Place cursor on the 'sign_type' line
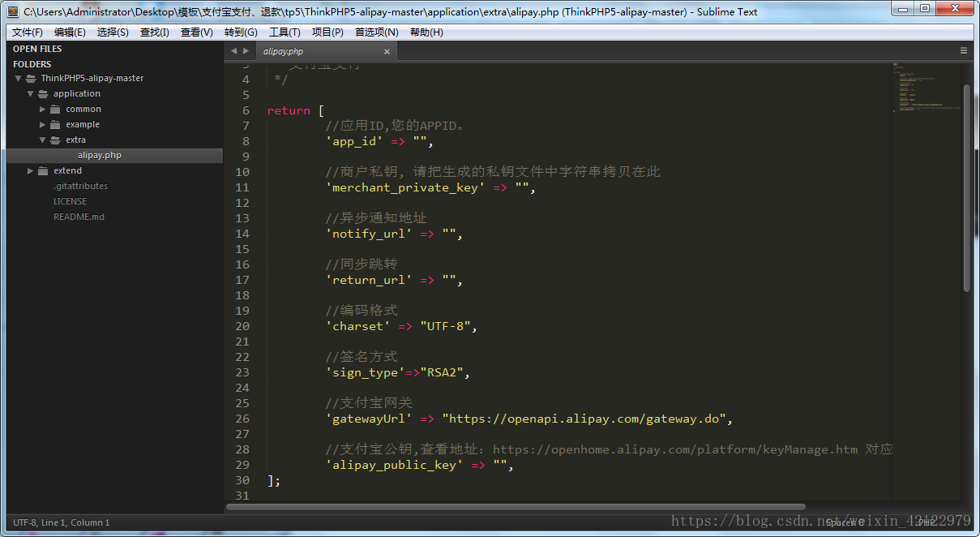 pyautogui.click(x=398, y=372)
